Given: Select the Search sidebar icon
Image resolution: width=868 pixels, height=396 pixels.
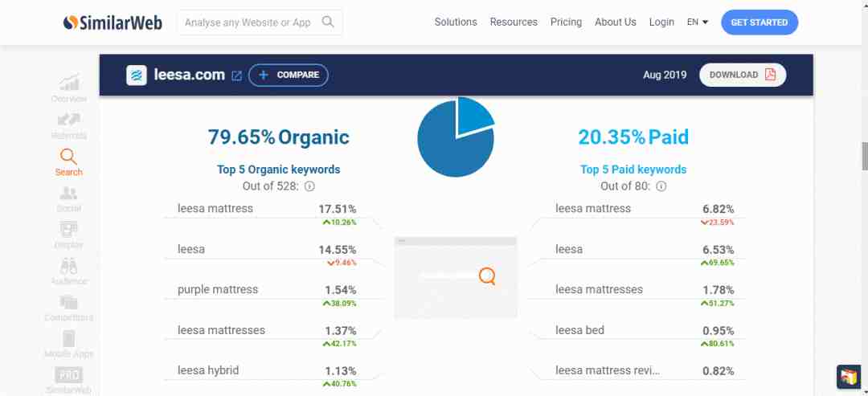Looking at the screenshot, I should (x=68, y=157).
